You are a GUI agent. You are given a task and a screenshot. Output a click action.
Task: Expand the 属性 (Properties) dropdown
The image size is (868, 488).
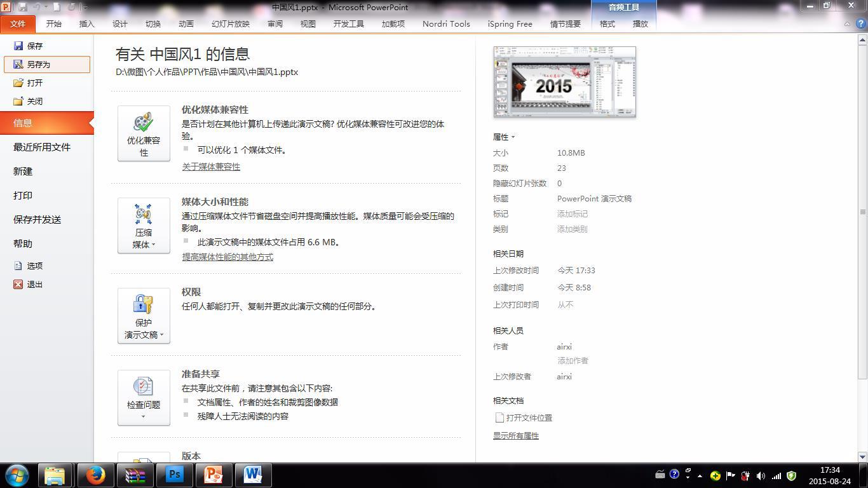click(x=504, y=137)
